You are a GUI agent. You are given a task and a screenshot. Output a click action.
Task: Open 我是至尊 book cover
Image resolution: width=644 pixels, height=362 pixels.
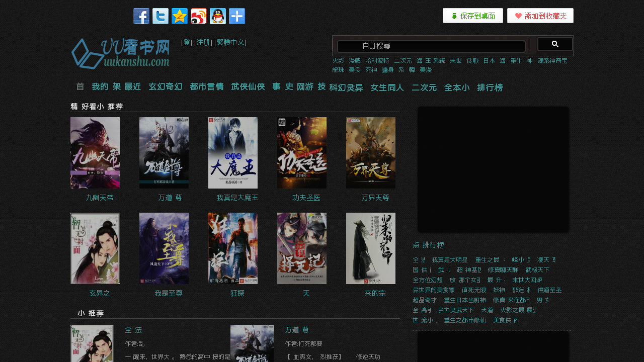(x=164, y=248)
